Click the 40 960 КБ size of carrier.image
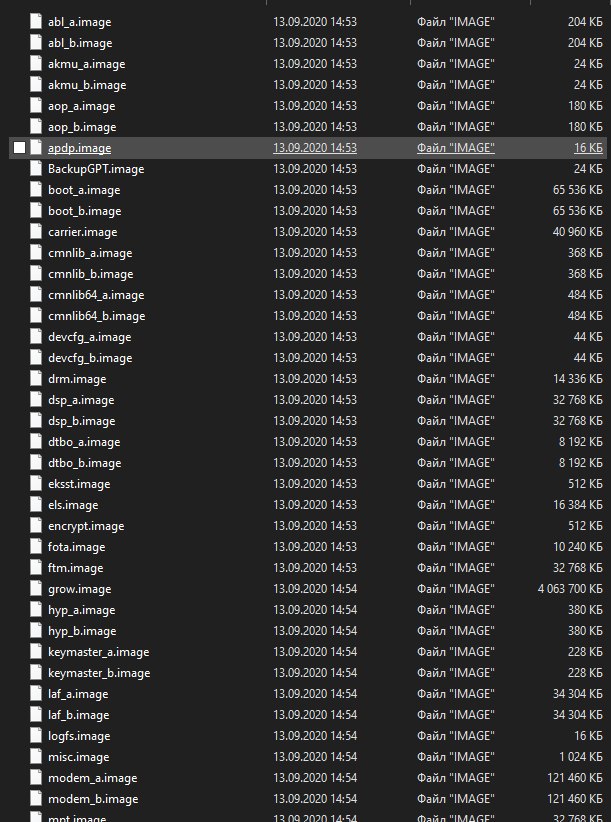This screenshot has height=822, width=611. [x=577, y=231]
